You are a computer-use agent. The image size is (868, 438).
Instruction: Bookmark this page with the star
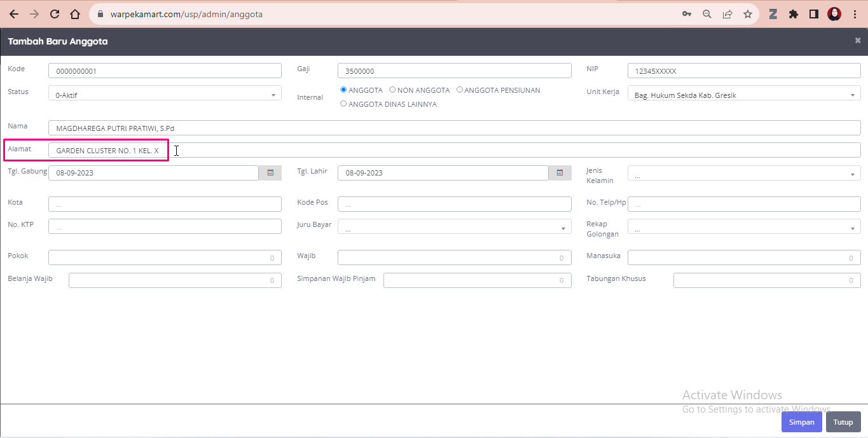pos(748,14)
